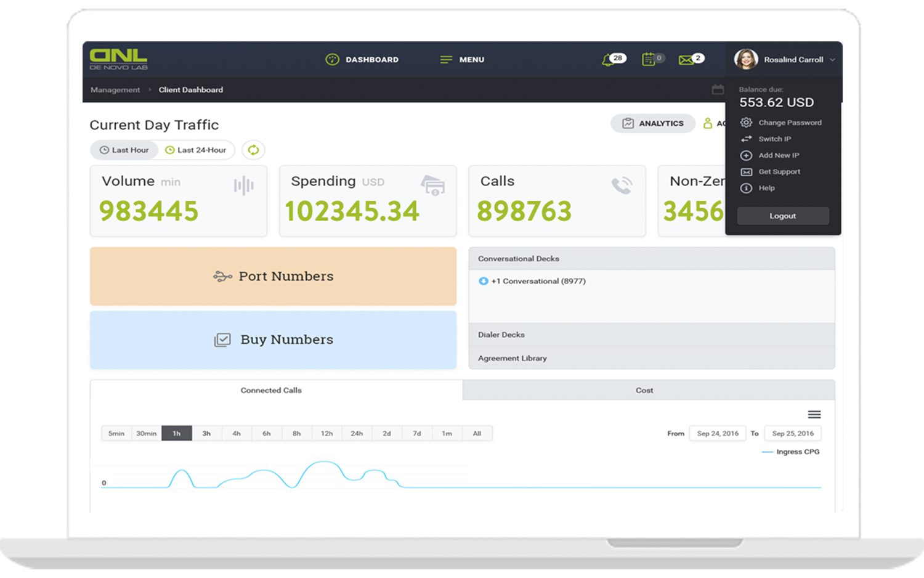924x578 pixels.
Task: Select the 1h chart range
Action: pos(177,434)
